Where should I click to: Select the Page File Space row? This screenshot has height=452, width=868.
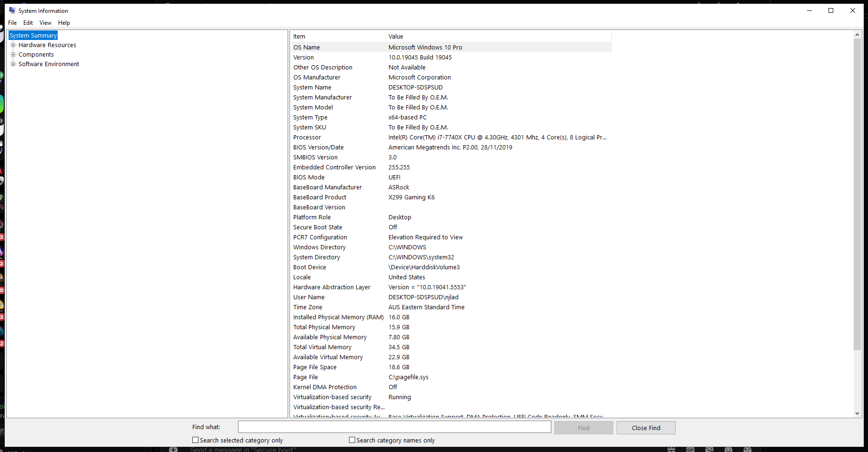pyautogui.click(x=452, y=367)
